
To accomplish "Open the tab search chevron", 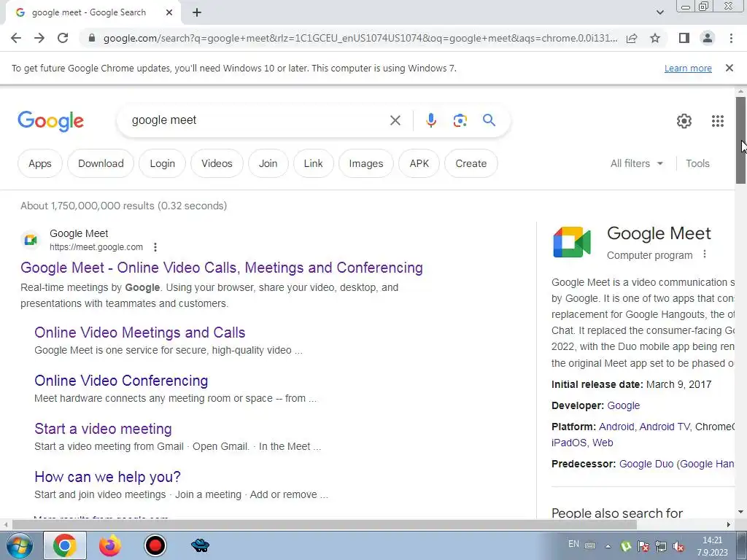I will (659, 12).
